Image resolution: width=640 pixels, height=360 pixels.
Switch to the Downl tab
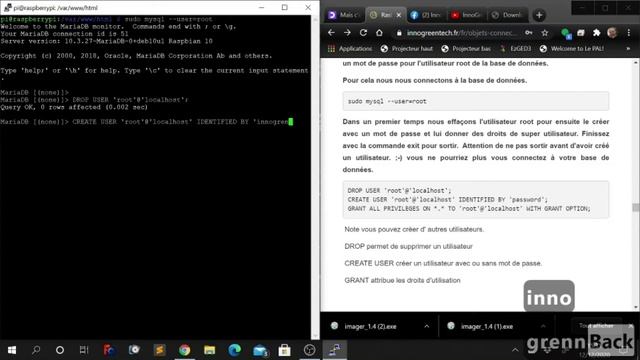click(x=507, y=15)
